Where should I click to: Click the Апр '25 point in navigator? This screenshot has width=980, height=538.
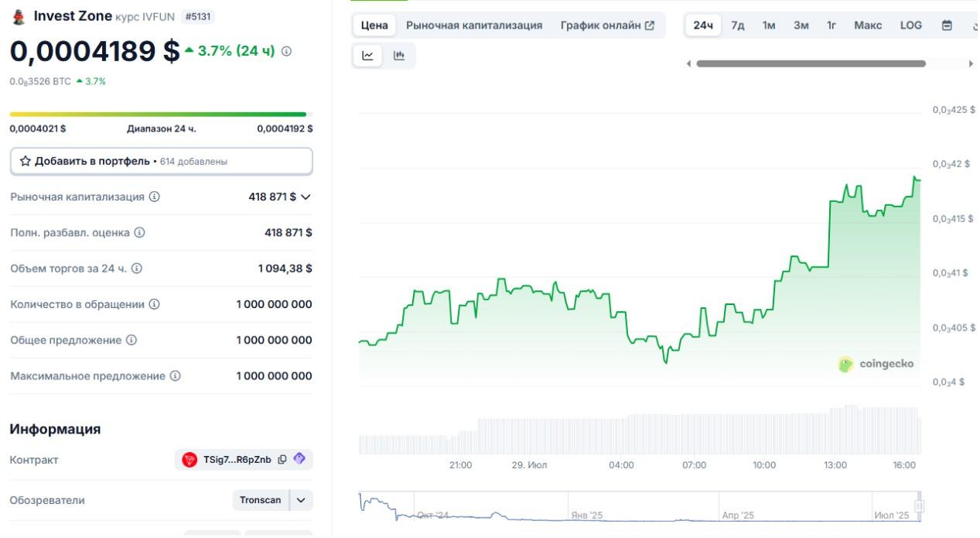(x=737, y=515)
